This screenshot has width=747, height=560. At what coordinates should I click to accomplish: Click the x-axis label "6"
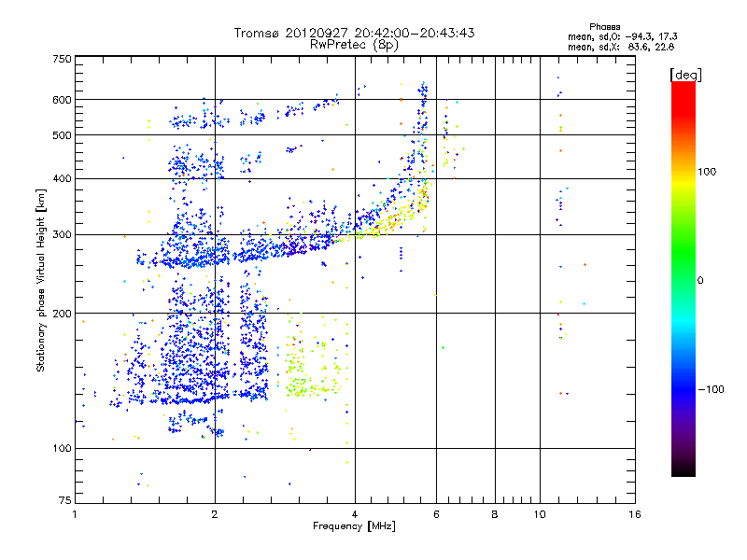click(436, 514)
